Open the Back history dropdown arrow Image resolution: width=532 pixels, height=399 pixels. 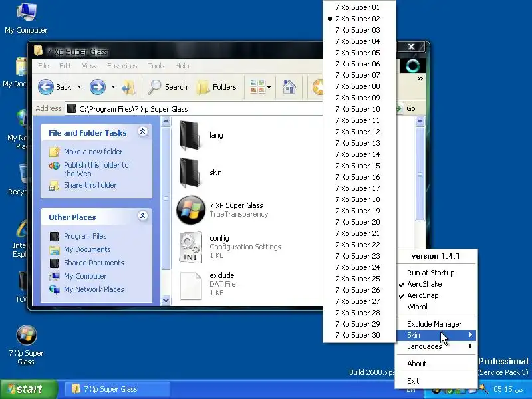(x=79, y=87)
